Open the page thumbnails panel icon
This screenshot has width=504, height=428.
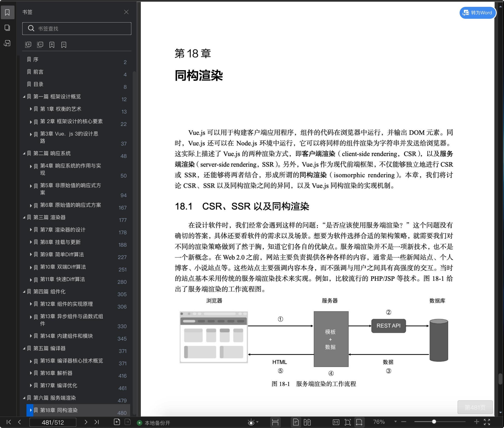coord(7,28)
